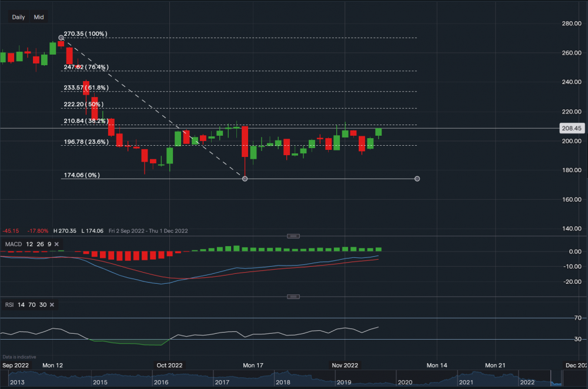Click the grip handle above the RSI panel
Screen dimensions: 588x389
[x=292, y=297]
